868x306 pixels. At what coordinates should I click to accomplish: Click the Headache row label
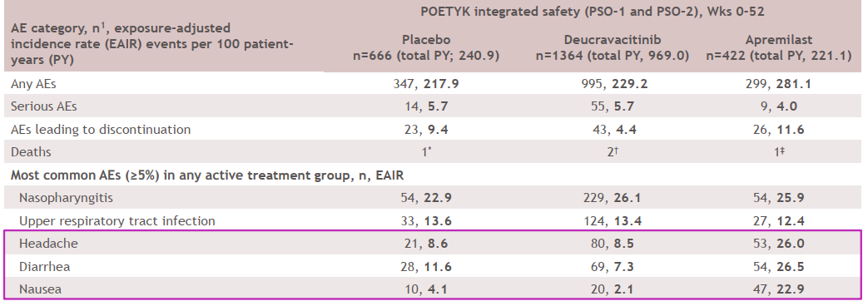(x=48, y=244)
